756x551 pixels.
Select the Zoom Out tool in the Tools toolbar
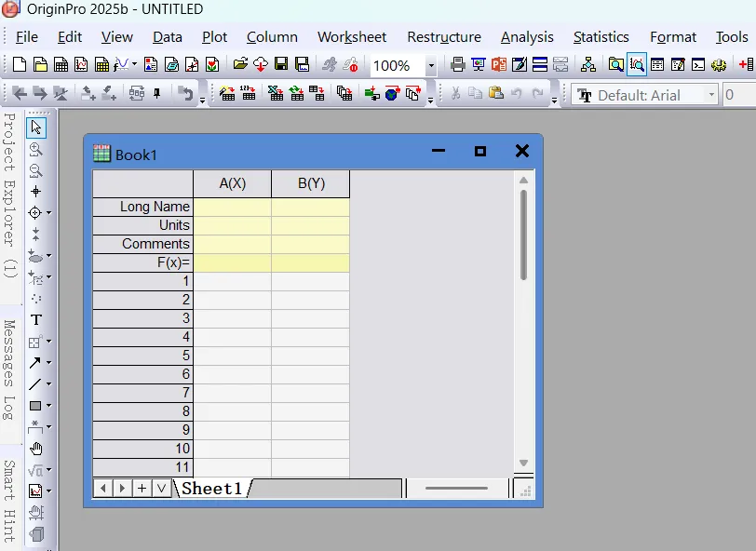(x=35, y=170)
